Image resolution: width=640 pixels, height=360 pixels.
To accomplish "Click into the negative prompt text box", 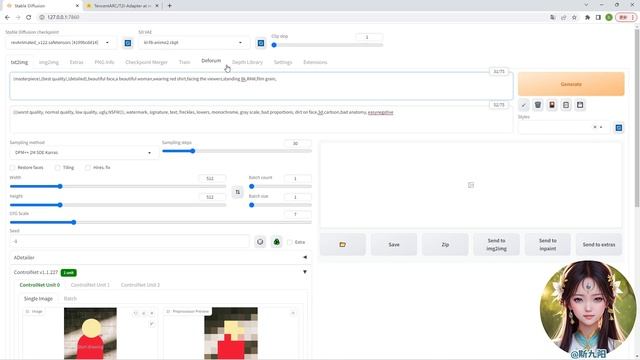I will coord(261,119).
